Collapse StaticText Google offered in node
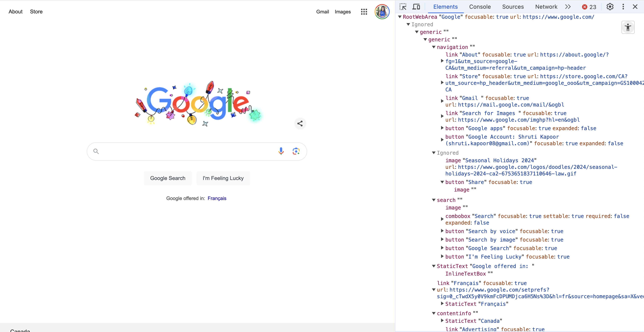Image resolution: width=644 pixels, height=332 pixels. coord(434,266)
